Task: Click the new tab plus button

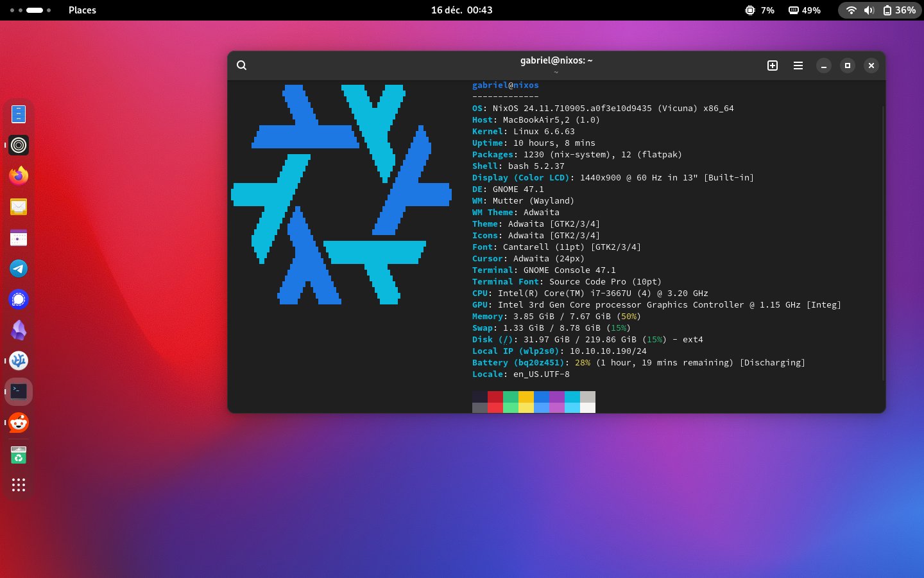Action: tap(773, 66)
